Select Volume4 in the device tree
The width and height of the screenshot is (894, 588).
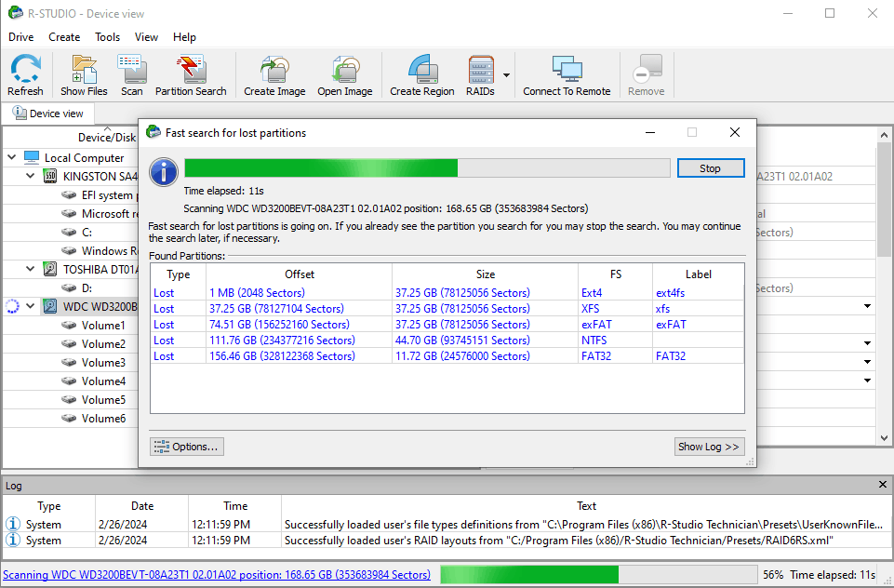103,381
